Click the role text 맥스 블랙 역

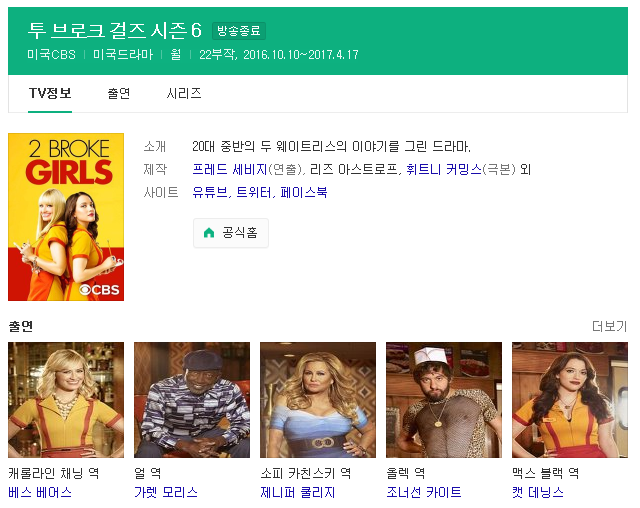(545, 473)
